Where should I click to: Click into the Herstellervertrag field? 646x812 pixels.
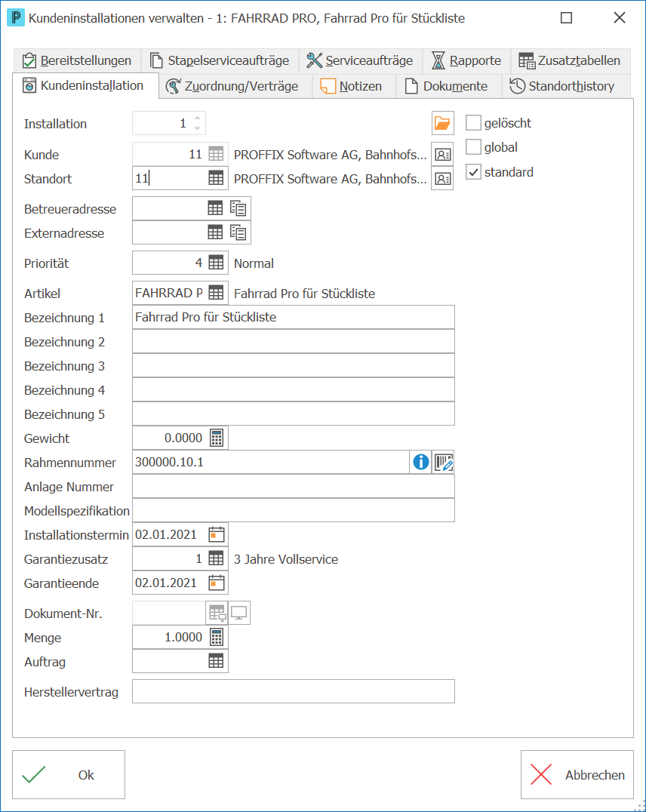click(294, 691)
